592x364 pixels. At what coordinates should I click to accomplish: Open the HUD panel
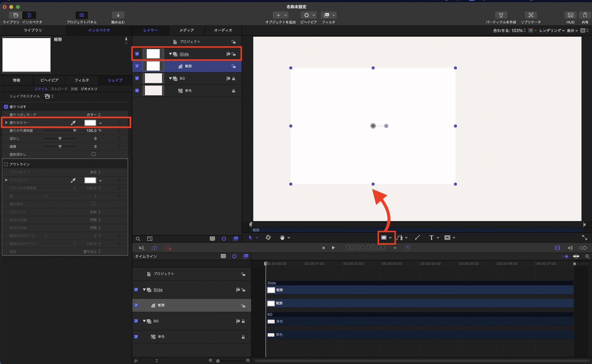(570, 15)
